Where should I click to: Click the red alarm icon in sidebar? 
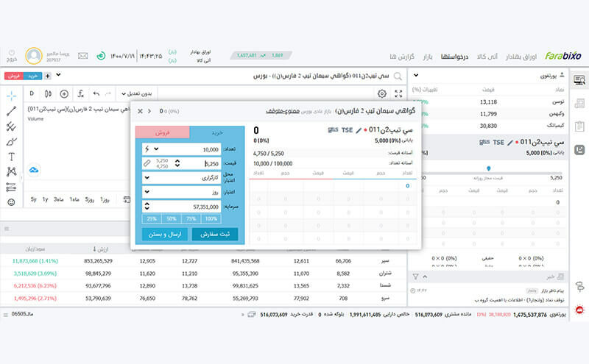pyautogui.click(x=579, y=310)
